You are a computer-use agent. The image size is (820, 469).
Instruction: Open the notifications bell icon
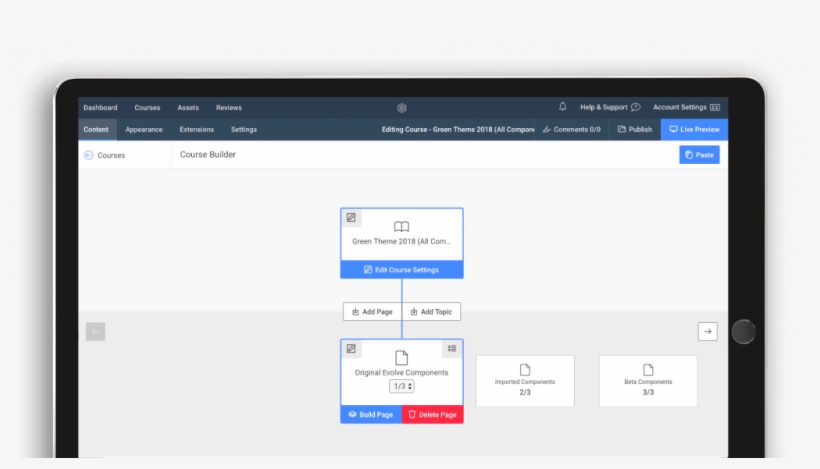pos(562,107)
